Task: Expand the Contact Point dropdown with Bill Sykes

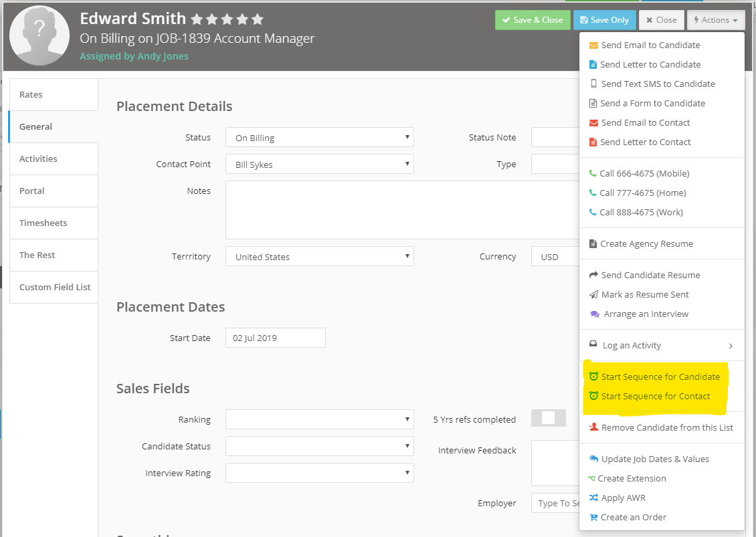Action: [x=319, y=165]
